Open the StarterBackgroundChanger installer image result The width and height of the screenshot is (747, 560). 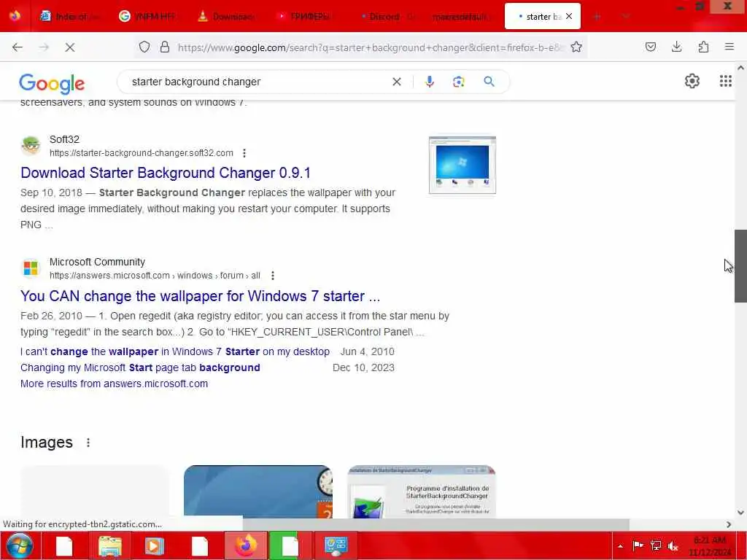click(422, 491)
